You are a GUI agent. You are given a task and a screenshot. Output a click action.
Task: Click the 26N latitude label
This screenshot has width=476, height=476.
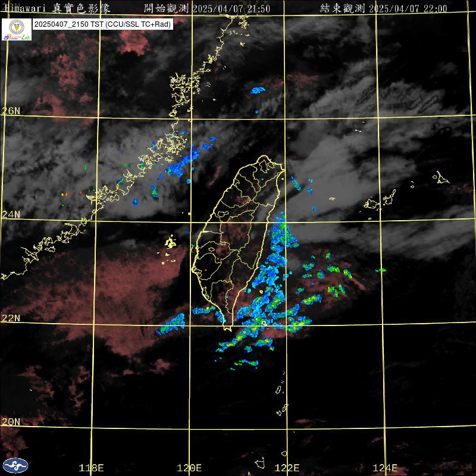[x=11, y=111]
